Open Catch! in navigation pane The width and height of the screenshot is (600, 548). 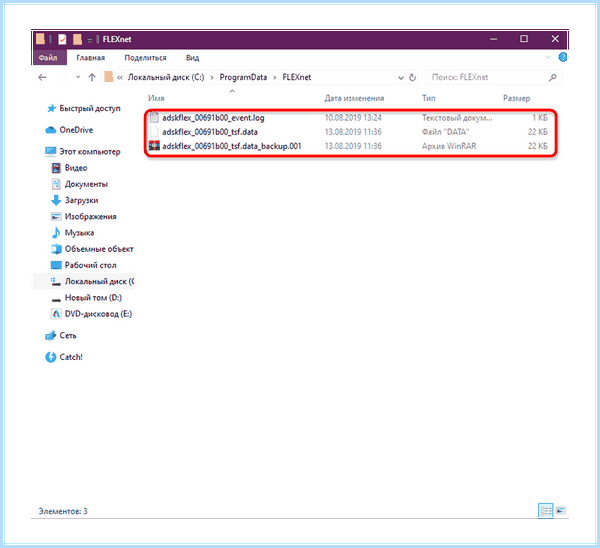[71, 357]
